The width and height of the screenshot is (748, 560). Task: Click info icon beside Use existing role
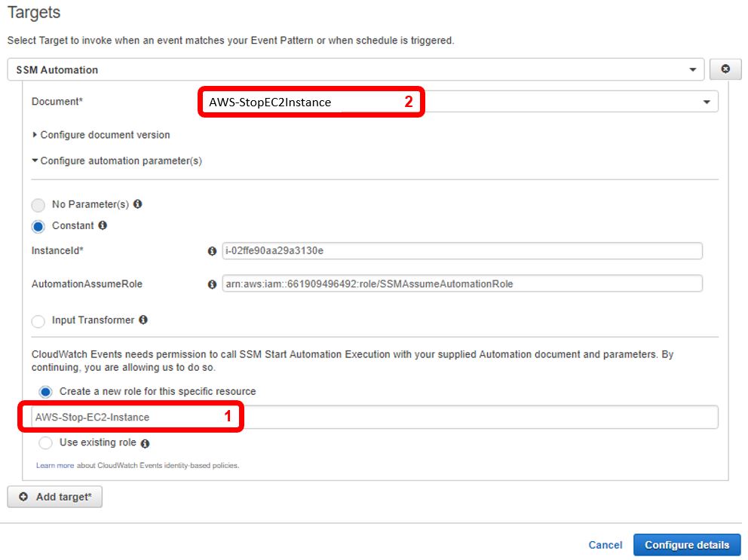pos(145,443)
